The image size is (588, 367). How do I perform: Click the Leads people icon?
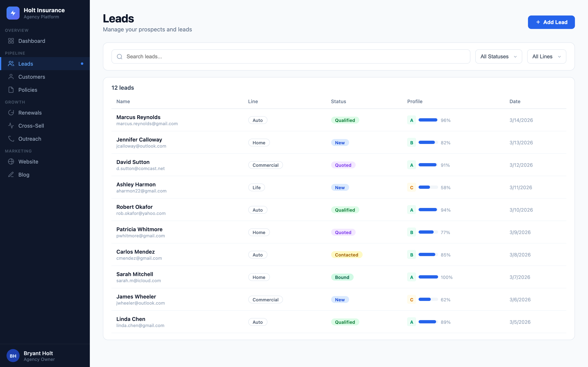[11, 64]
